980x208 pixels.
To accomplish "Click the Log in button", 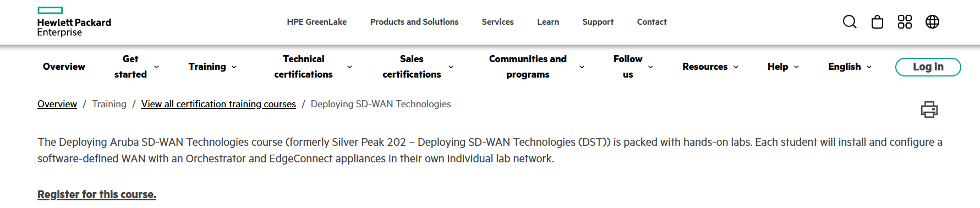I will (x=928, y=67).
